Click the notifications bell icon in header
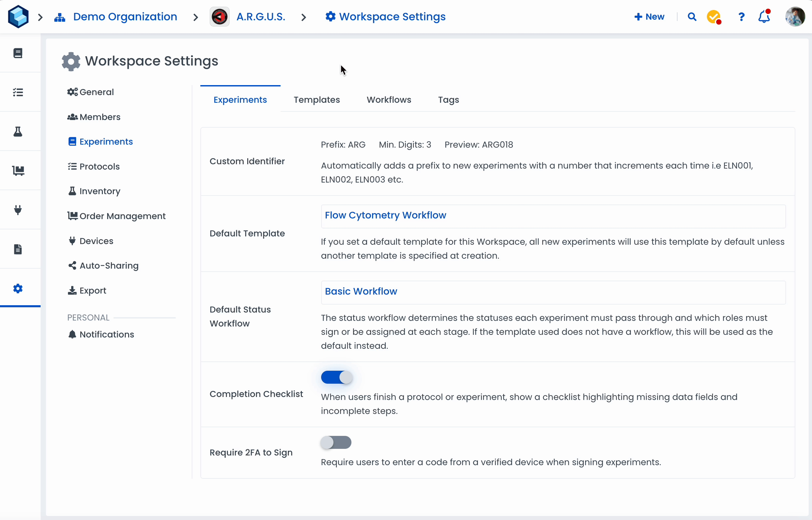This screenshot has width=812, height=520. [x=764, y=17]
